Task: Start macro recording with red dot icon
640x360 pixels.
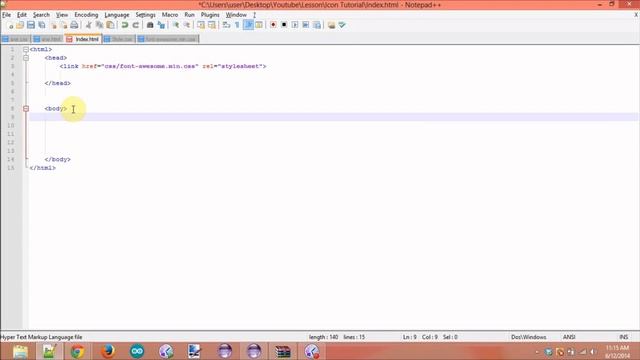Action: point(273,25)
